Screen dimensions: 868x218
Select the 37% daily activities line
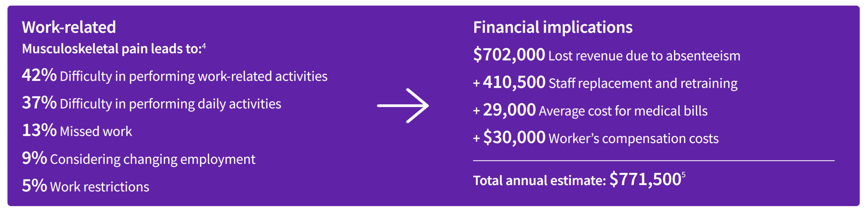click(151, 103)
